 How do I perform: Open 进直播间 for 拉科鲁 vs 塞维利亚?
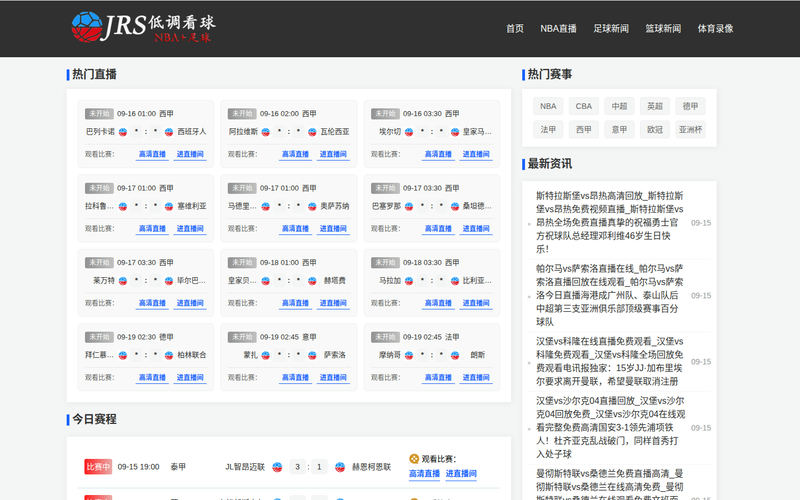point(190,229)
